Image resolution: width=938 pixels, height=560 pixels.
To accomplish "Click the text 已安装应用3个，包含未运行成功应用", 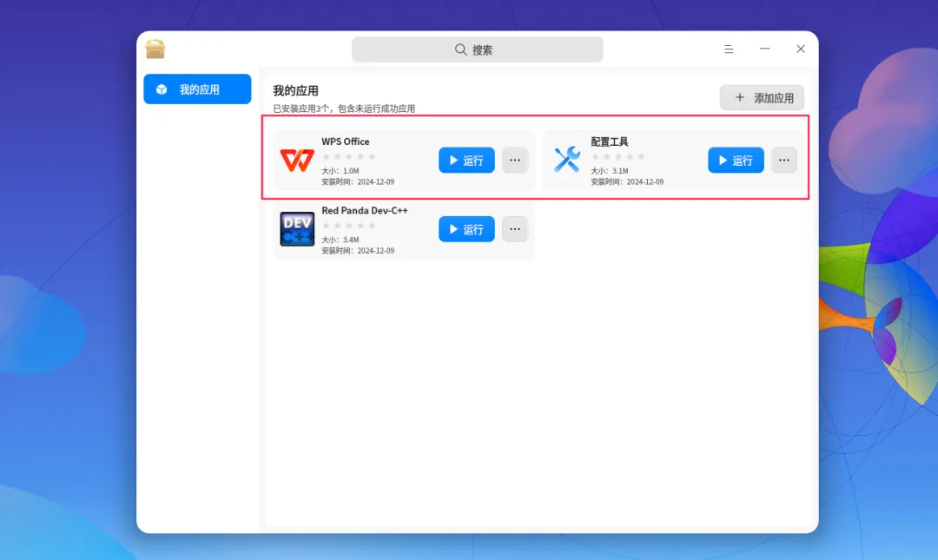I will pyautogui.click(x=344, y=109).
